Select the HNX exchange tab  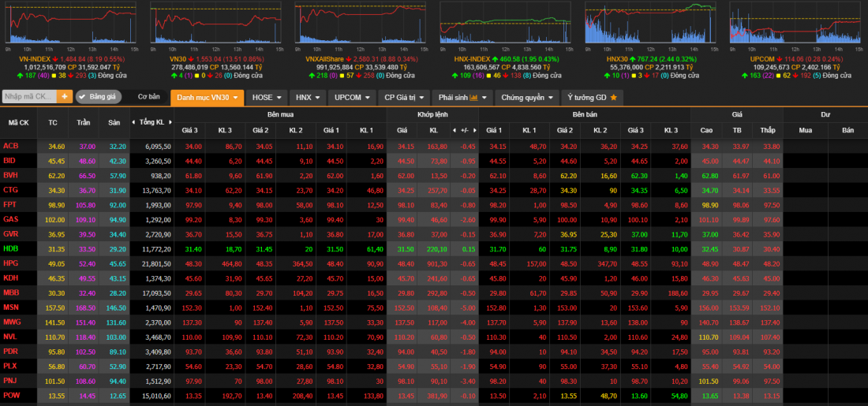click(307, 98)
